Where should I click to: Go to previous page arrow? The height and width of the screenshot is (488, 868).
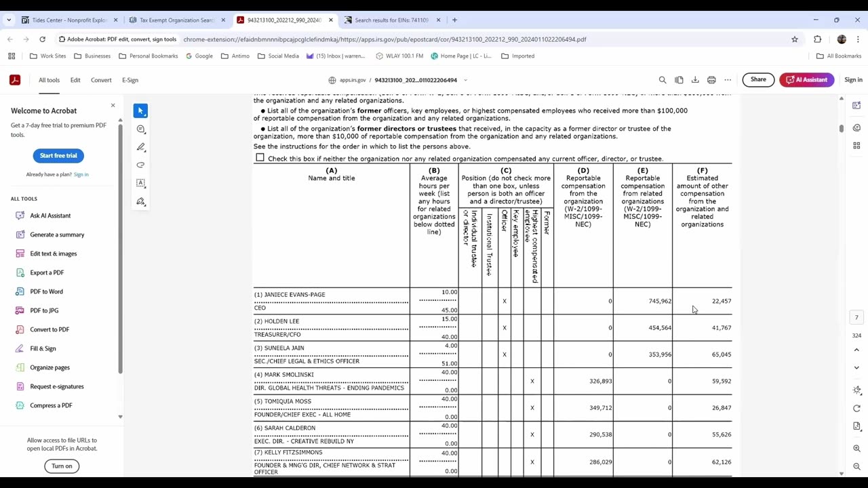point(856,351)
